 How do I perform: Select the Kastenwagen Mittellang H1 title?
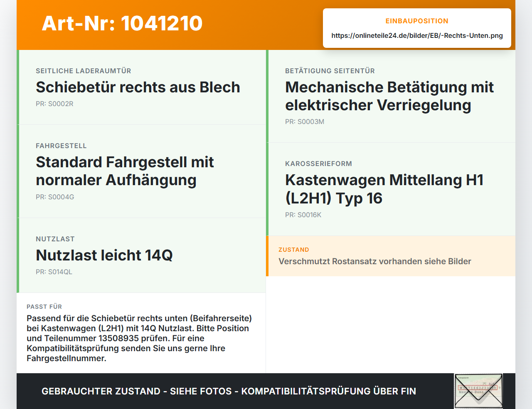tap(384, 189)
